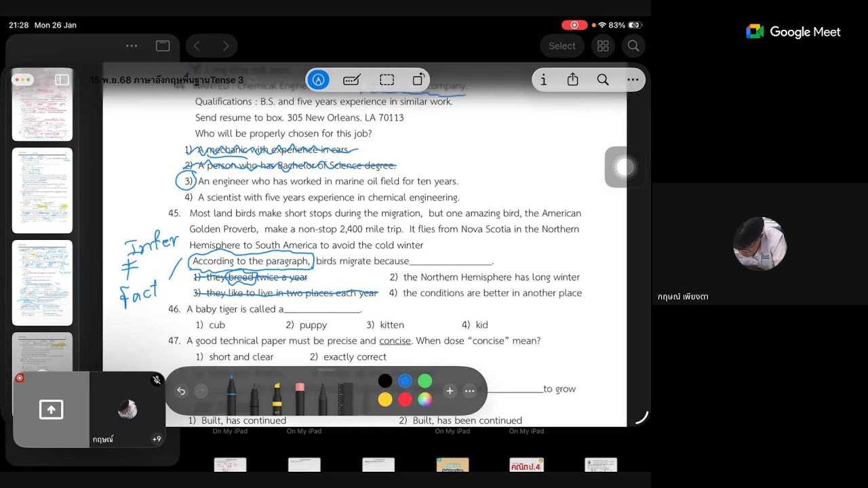
Task: Click the Files window layout icon
Action: pos(163,46)
